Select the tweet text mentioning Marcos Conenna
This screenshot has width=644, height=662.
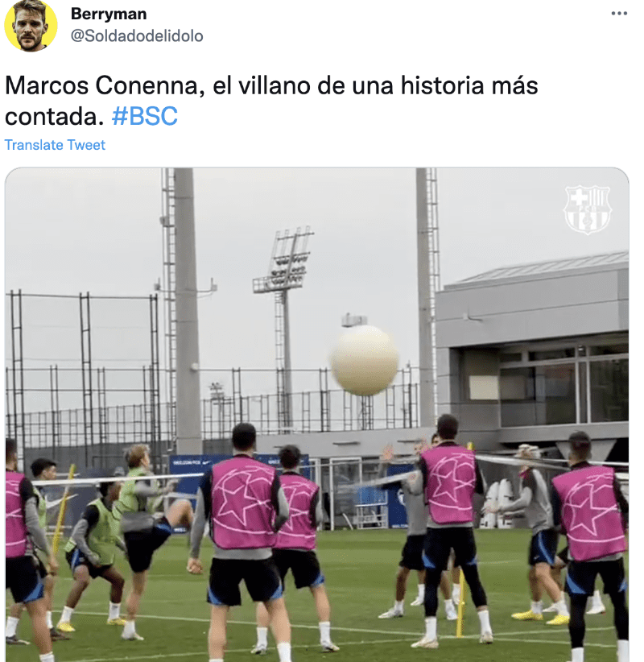(x=271, y=101)
